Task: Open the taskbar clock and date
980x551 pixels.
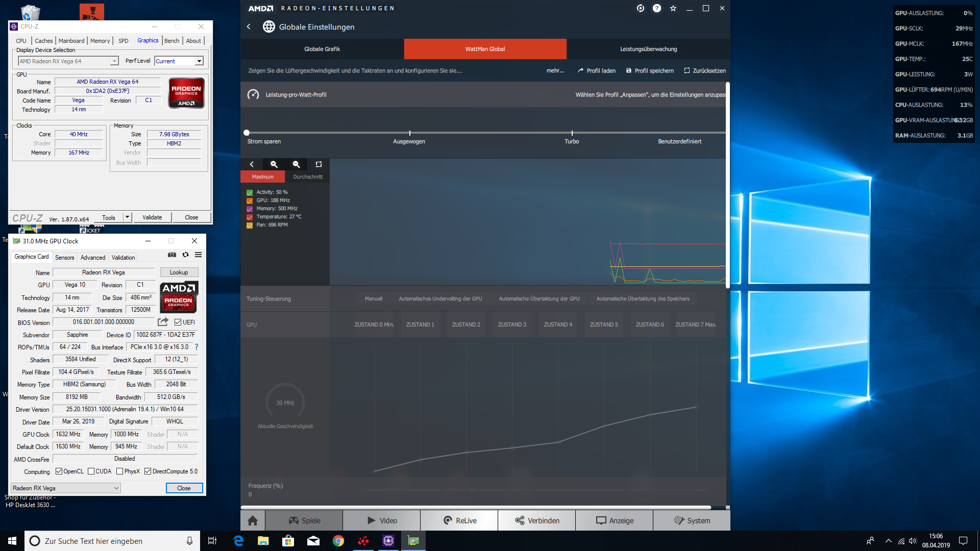Action: [936, 541]
